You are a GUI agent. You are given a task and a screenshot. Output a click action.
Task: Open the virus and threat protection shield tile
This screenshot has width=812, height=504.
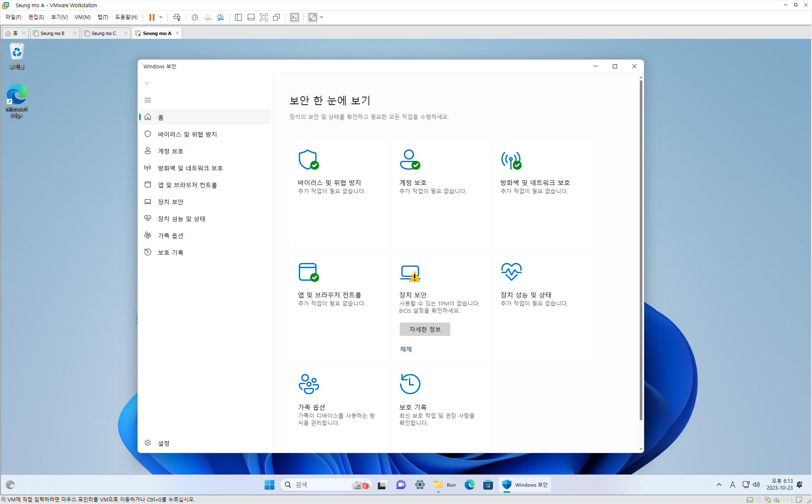309,160
